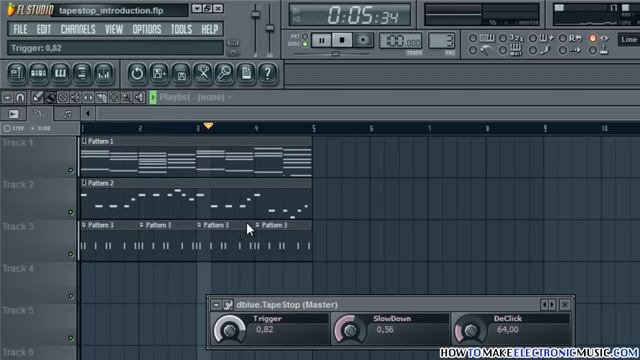Select the dashed-box selection tool in playlist
Image resolution: width=640 pixels, height=360 pixels.
click(x=113, y=98)
